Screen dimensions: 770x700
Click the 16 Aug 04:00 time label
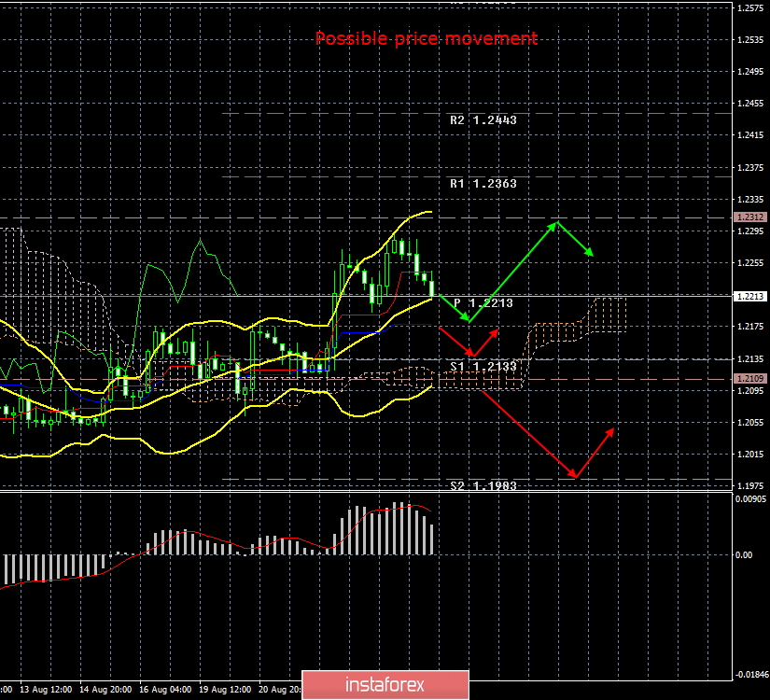tap(165, 690)
